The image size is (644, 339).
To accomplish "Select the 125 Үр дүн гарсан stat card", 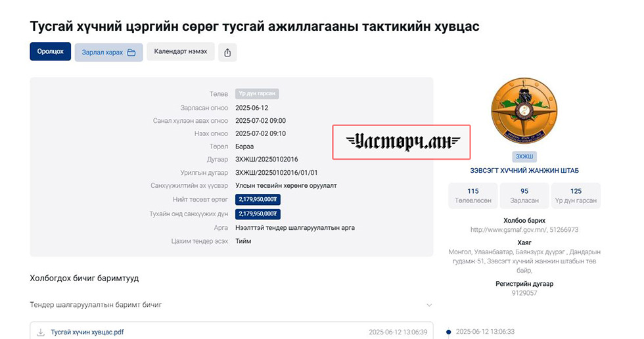I will pyautogui.click(x=576, y=196).
